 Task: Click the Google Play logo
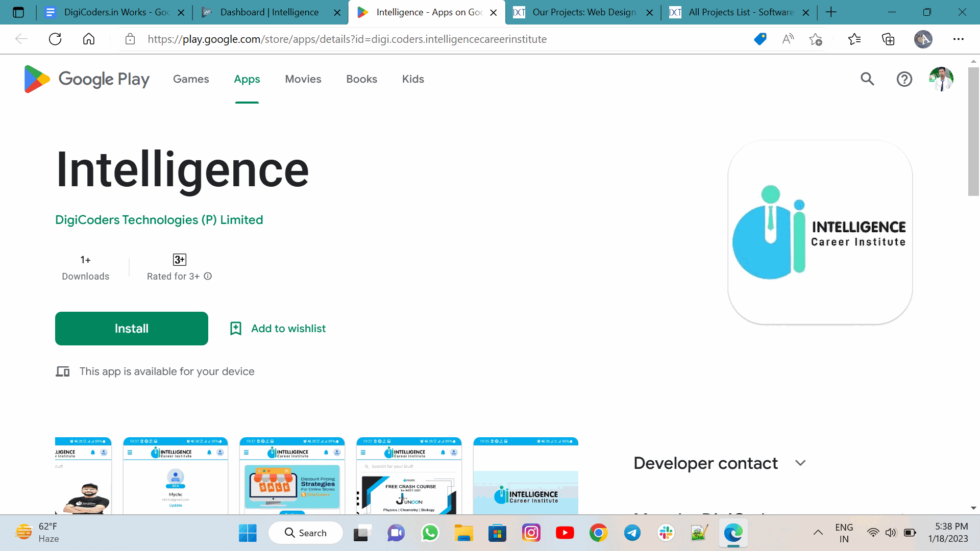coord(87,79)
